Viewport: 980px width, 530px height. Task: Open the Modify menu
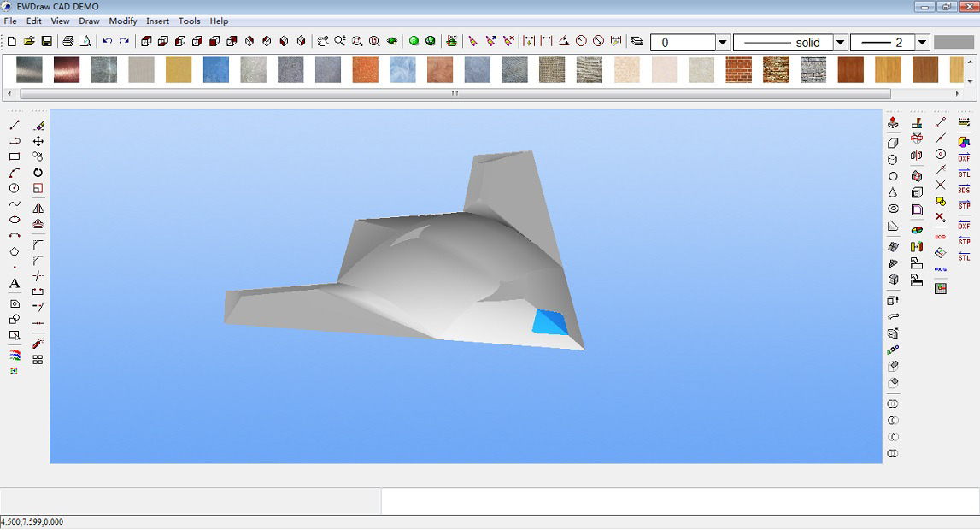(x=122, y=21)
